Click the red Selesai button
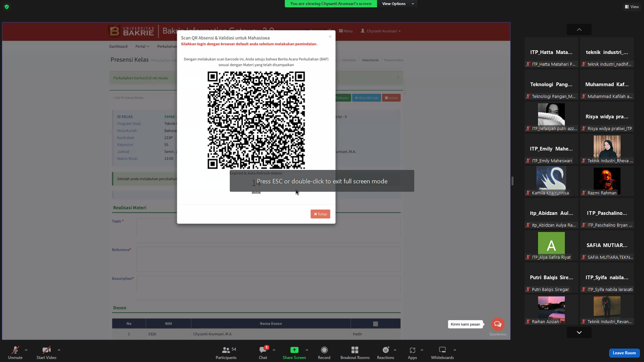The height and width of the screenshot is (362, 644). pyautogui.click(x=391, y=98)
